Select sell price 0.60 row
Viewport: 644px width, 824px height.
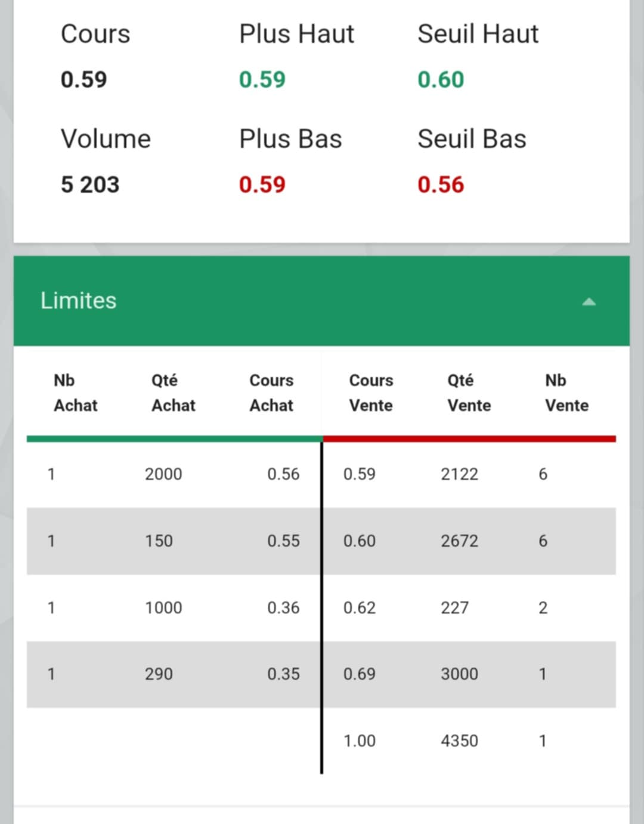point(469,541)
